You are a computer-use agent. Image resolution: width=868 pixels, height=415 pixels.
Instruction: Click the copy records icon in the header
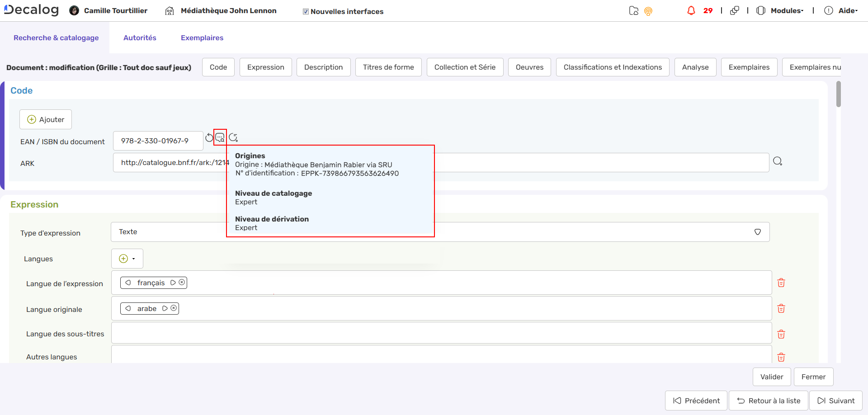pyautogui.click(x=735, y=10)
